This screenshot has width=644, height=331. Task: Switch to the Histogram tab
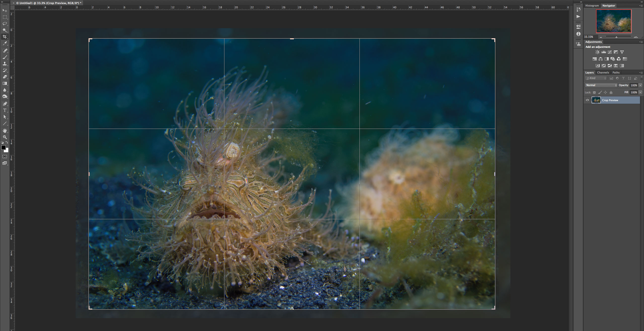click(x=592, y=6)
